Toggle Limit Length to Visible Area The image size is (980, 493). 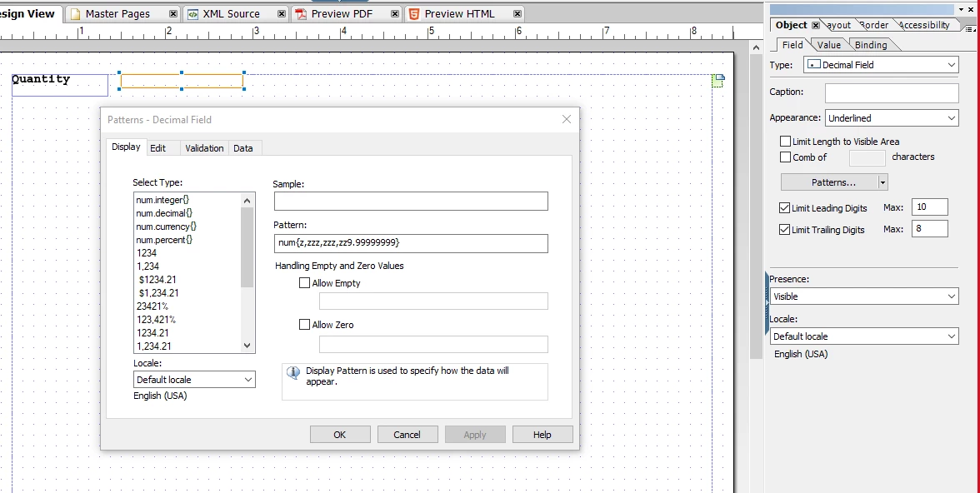pyautogui.click(x=785, y=142)
